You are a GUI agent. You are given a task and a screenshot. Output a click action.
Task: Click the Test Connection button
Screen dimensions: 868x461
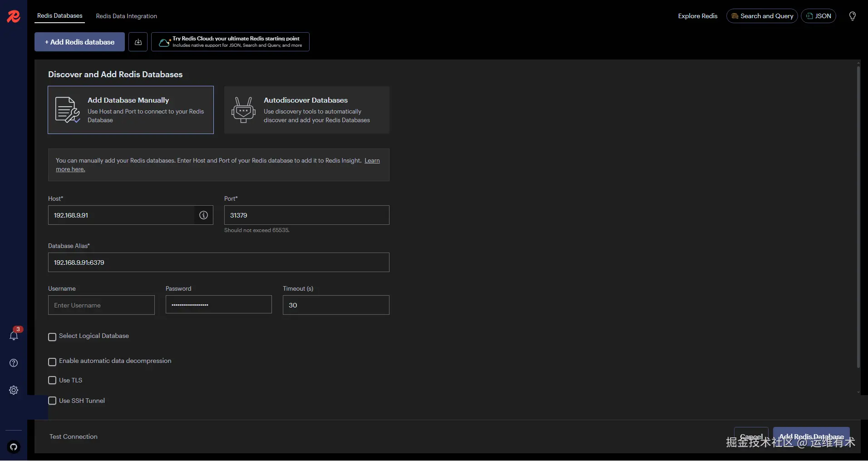(74, 436)
